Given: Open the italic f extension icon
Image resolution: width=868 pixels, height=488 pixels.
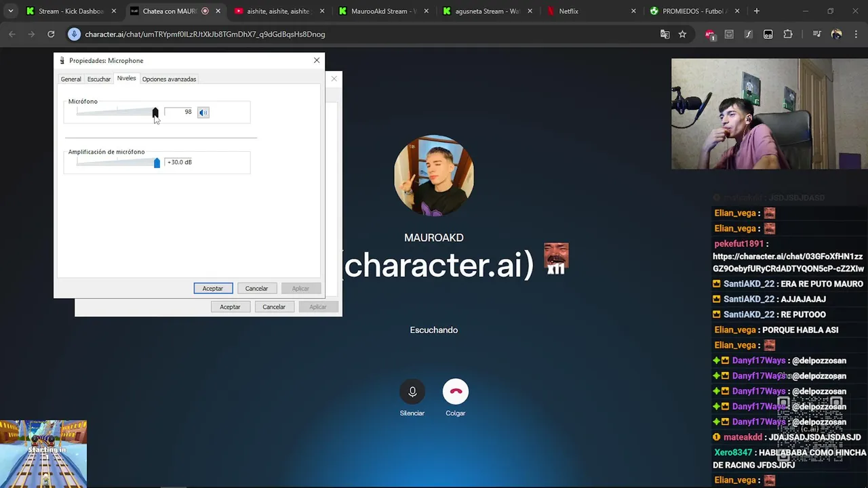Looking at the screenshot, I should coord(748,34).
